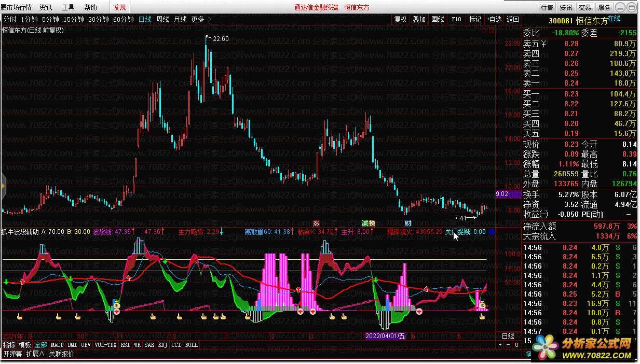This screenshot has width=640, height=364.
Task: Switch indicator to WR
Action: pyautogui.click(x=137, y=345)
